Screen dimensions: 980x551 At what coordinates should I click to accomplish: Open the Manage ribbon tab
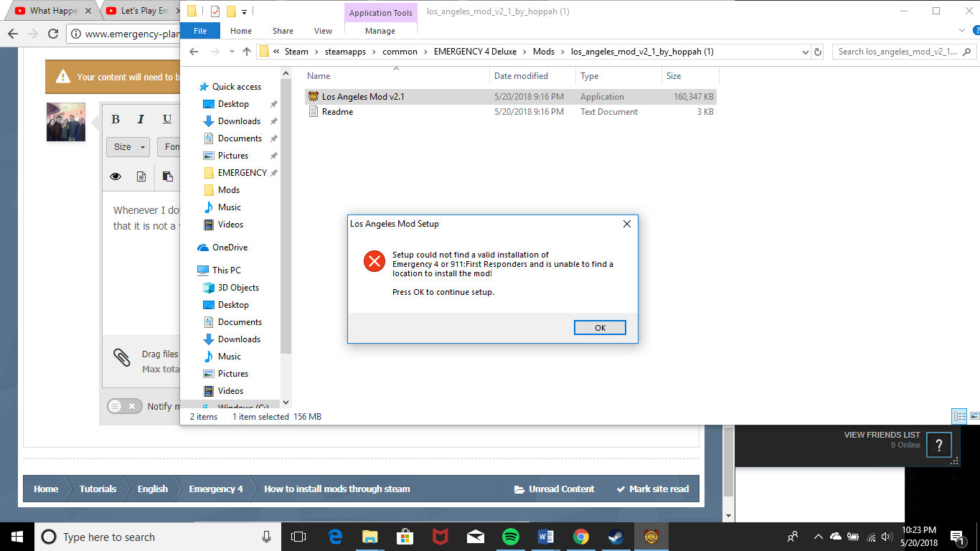pyautogui.click(x=380, y=31)
